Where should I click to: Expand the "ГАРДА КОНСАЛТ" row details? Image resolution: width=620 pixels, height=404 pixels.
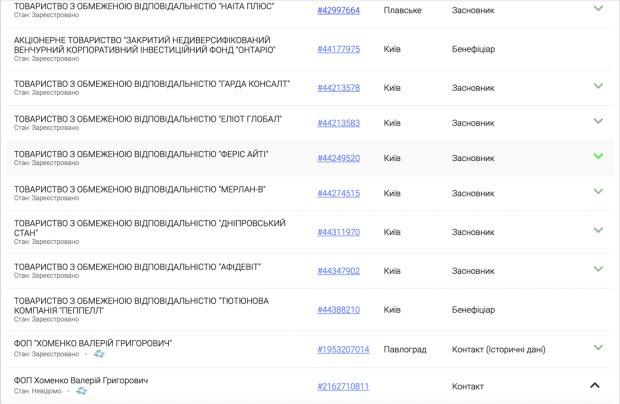tap(598, 87)
